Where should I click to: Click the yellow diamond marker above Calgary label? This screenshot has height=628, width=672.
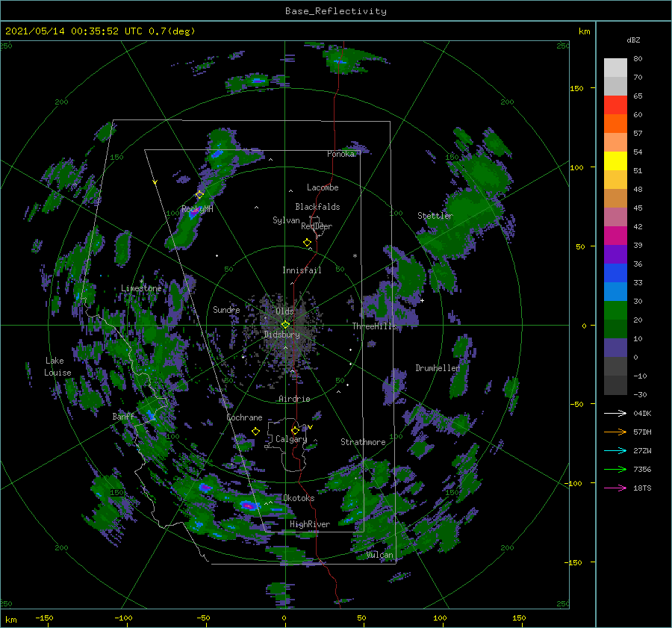[295, 430]
